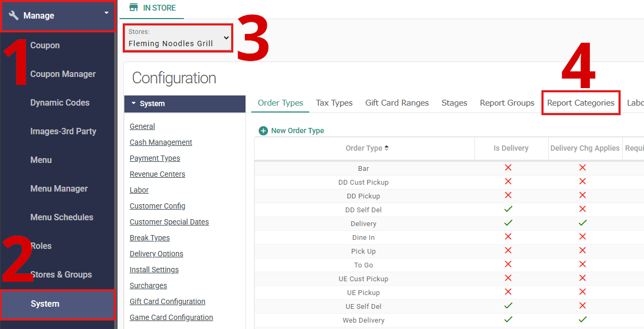Click Is Delivery check for Delivery row
The image size is (644, 329).
[x=509, y=223]
